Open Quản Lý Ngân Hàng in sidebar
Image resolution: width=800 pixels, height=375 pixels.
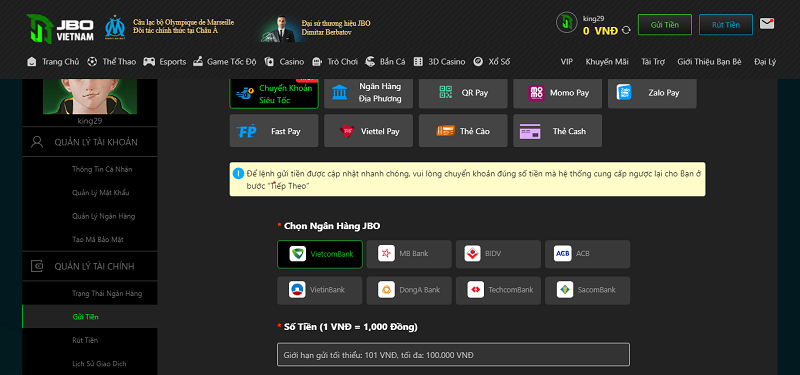(104, 216)
